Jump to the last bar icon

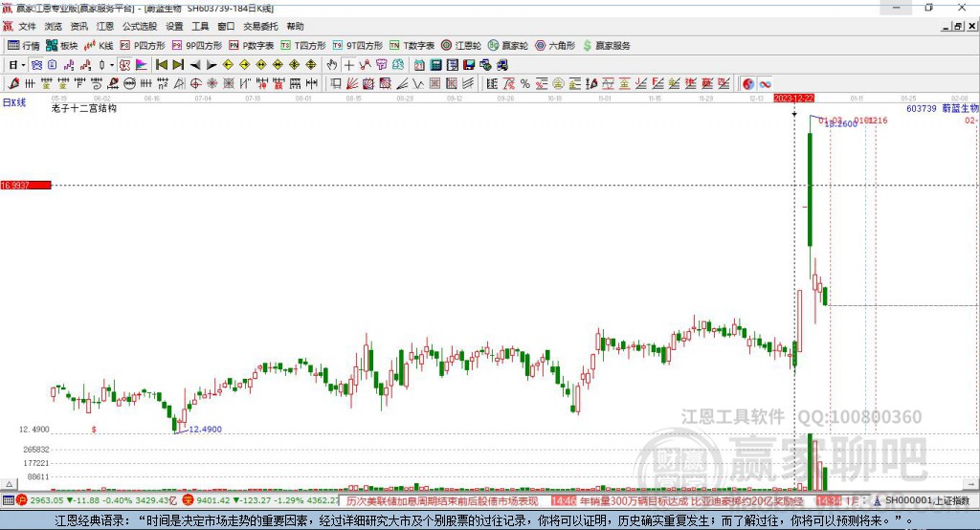pos(178,65)
